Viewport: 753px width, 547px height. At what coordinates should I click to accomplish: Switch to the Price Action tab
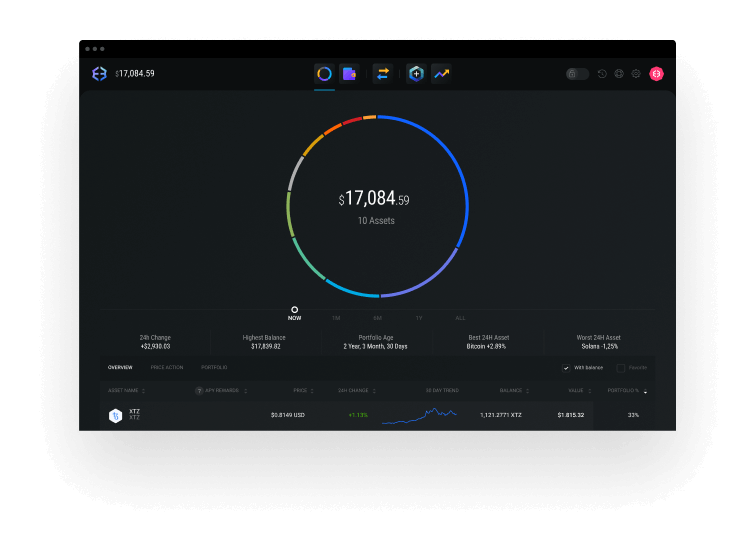coord(167,368)
